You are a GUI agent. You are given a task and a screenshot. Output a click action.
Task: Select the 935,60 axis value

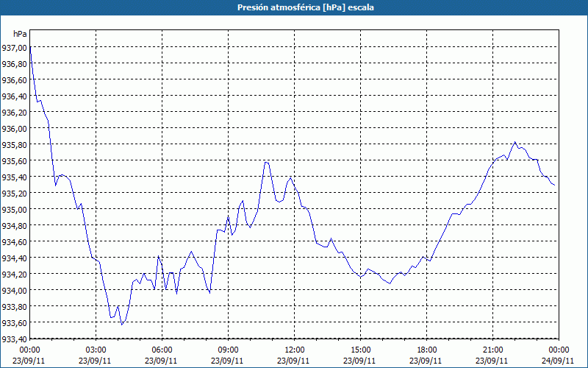[15, 160]
